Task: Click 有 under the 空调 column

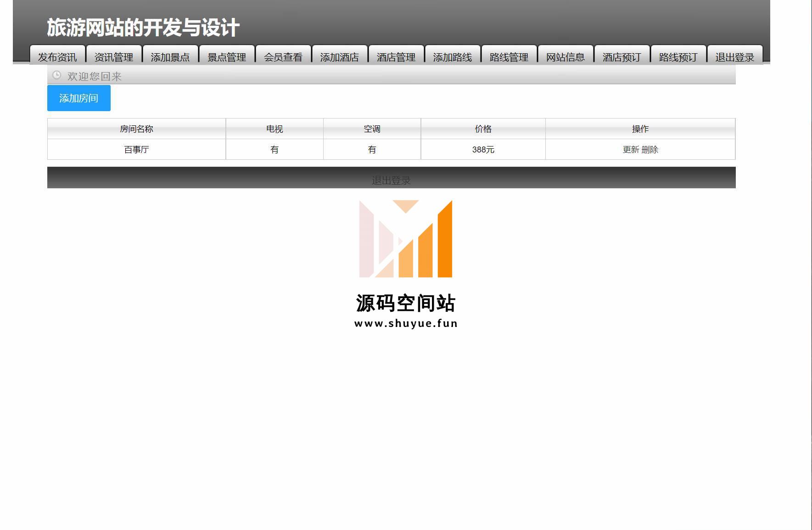Action: click(x=372, y=150)
